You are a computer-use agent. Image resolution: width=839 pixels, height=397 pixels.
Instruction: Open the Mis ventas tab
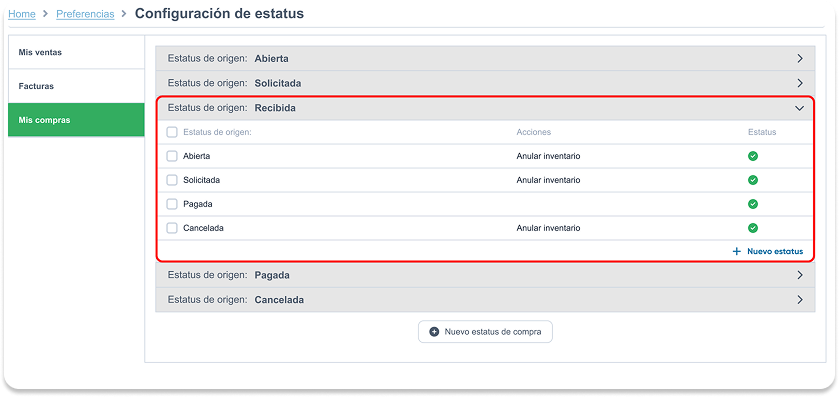coord(77,52)
